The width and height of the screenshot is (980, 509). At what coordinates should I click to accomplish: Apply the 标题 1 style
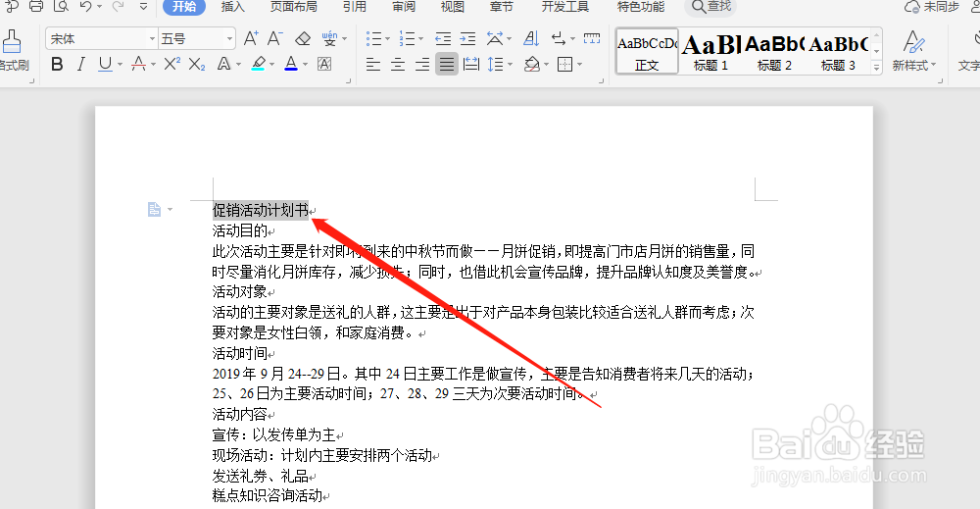click(x=710, y=51)
